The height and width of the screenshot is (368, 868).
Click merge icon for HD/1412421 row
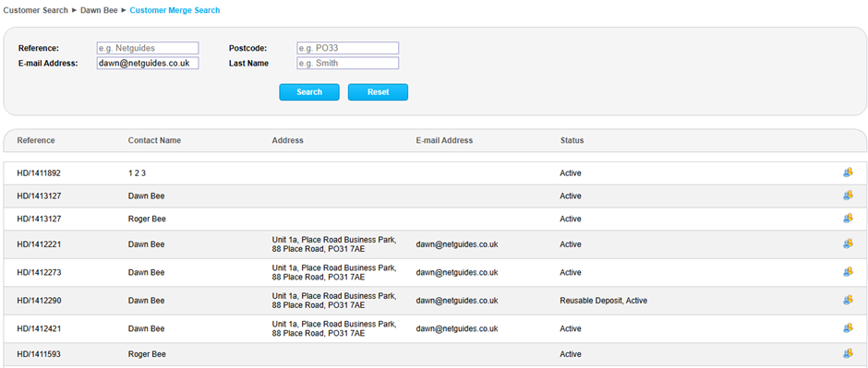[848, 328]
